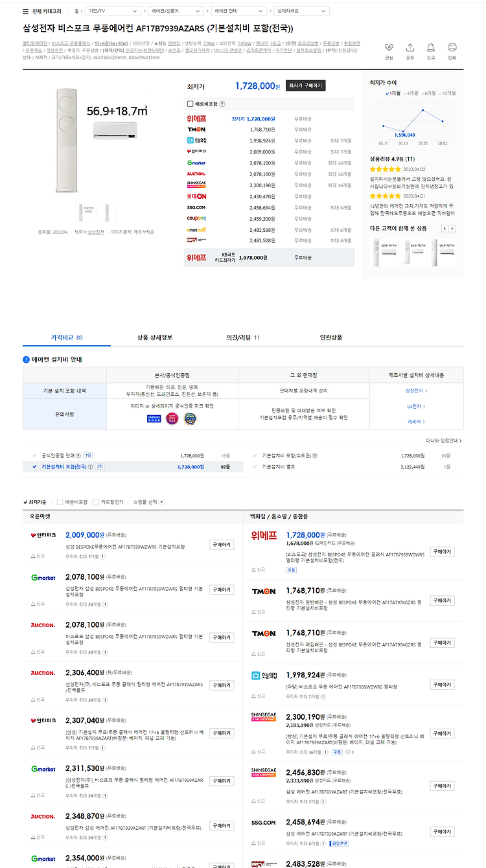The image size is (486, 868).
Task: Open 선택하세요 breadcrumb dropdown
Action: coord(302,11)
